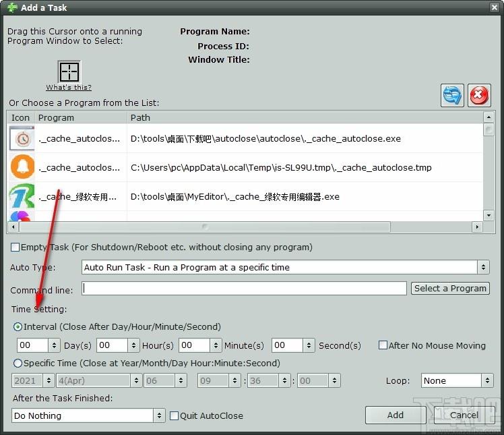Open the Auto Type dropdown

pos(286,267)
